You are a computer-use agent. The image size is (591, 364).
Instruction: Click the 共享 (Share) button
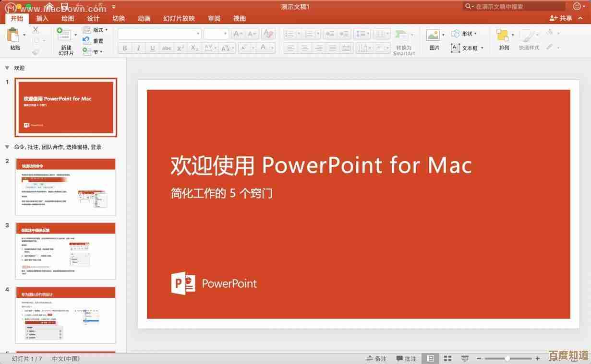560,18
